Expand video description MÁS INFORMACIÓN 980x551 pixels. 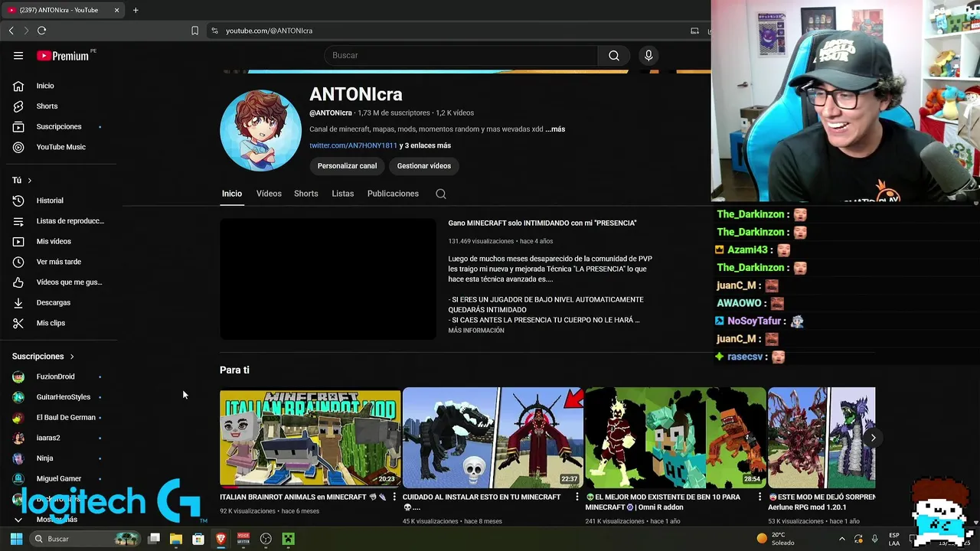click(x=476, y=331)
